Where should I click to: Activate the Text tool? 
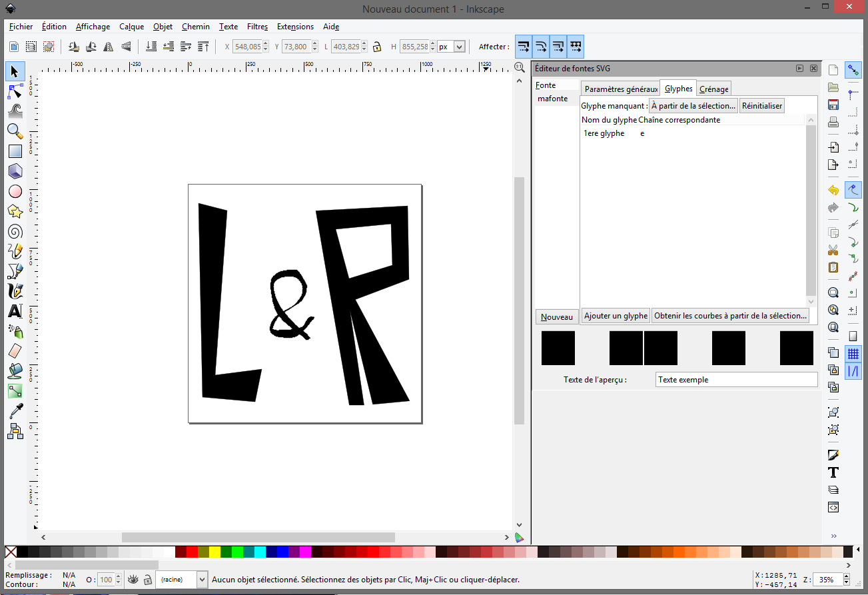click(x=15, y=311)
